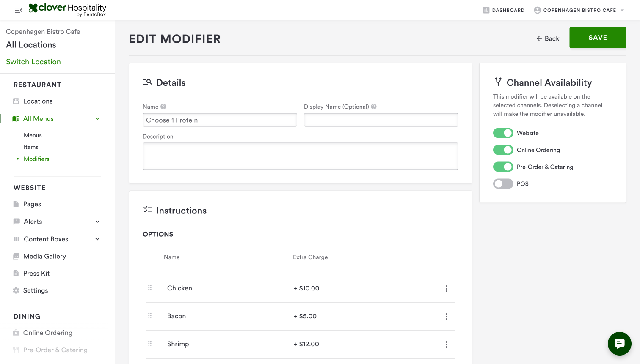Toggle the Pre-Order & Catering channel switch
640x364 pixels.
click(503, 167)
